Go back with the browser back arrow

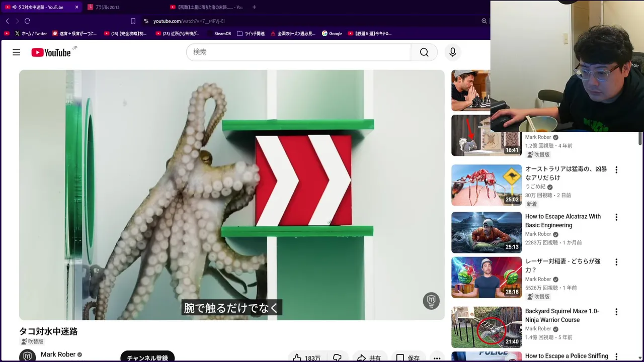7,21
